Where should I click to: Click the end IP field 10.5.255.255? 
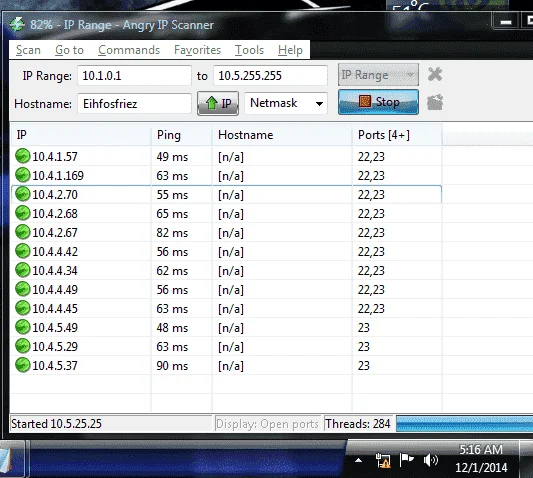click(270, 75)
